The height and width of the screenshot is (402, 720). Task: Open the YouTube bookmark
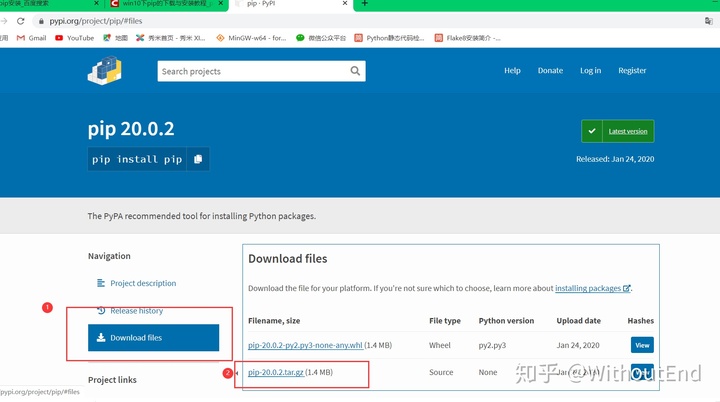(x=74, y=38)
